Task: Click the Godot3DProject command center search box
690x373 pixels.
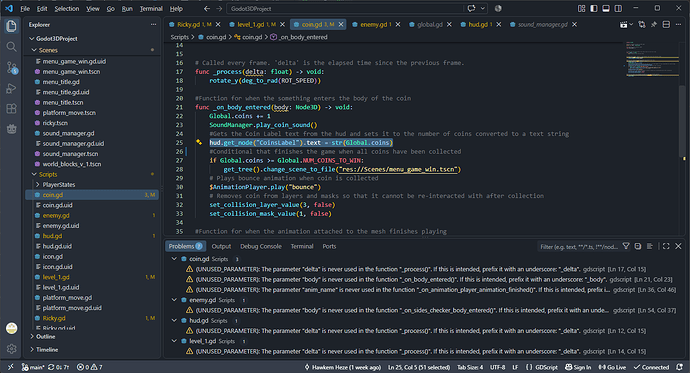Action: tap(345, 8)
